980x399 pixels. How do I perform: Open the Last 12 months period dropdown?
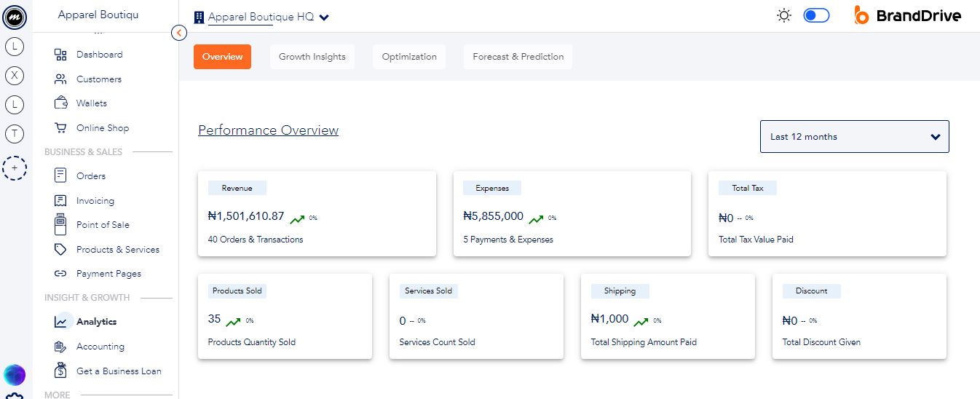[854, 137]
